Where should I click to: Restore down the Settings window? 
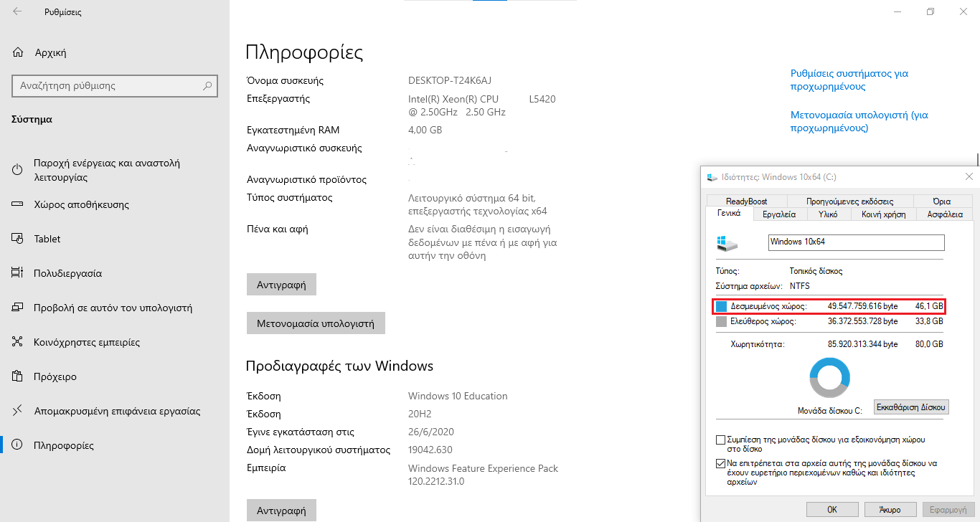[930, 11]
